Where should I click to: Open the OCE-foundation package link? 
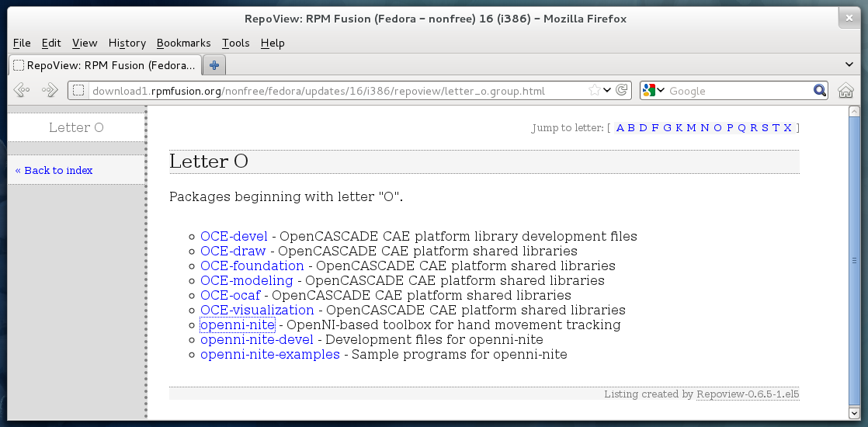pyautogui.click(x=252, y=266)
